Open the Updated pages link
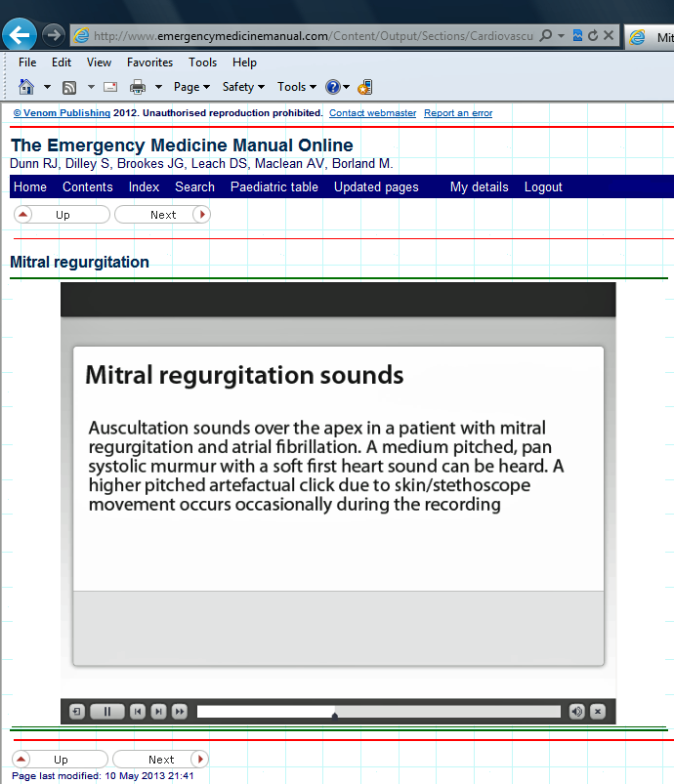This screenshot has width=674, height=784. [x=376, y=187]
